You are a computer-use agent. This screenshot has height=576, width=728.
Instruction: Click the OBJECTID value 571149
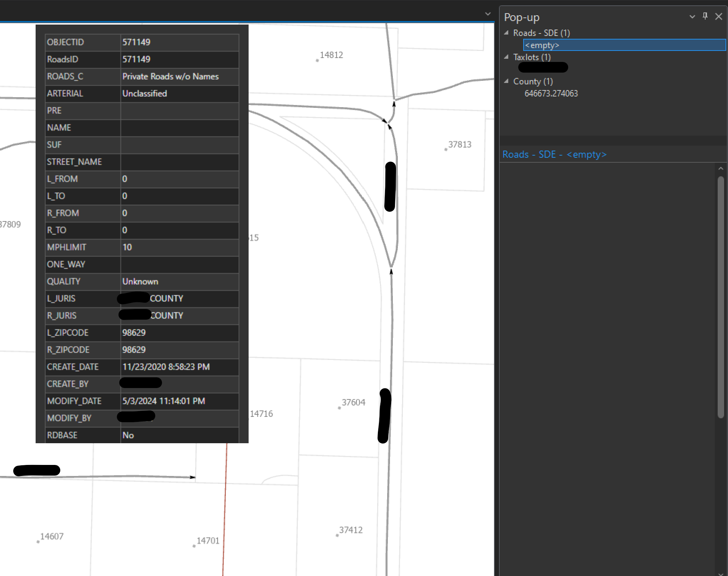tap(136, 42)
